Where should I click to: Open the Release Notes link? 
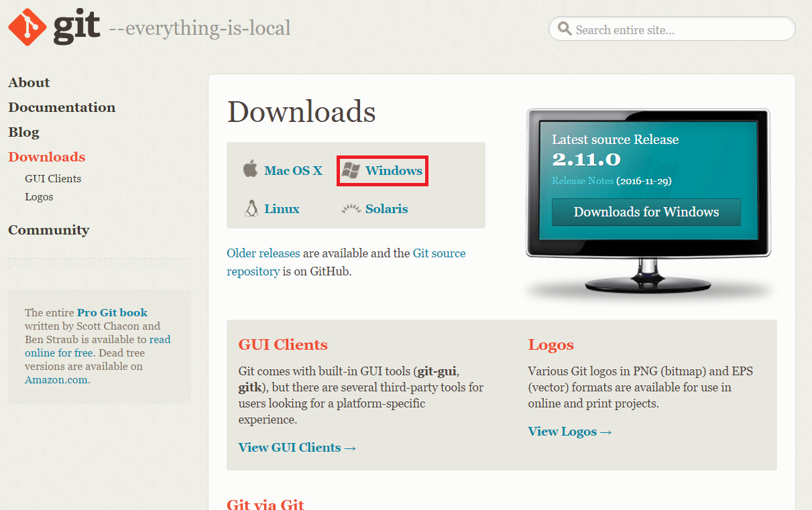(x=581, y=180)
